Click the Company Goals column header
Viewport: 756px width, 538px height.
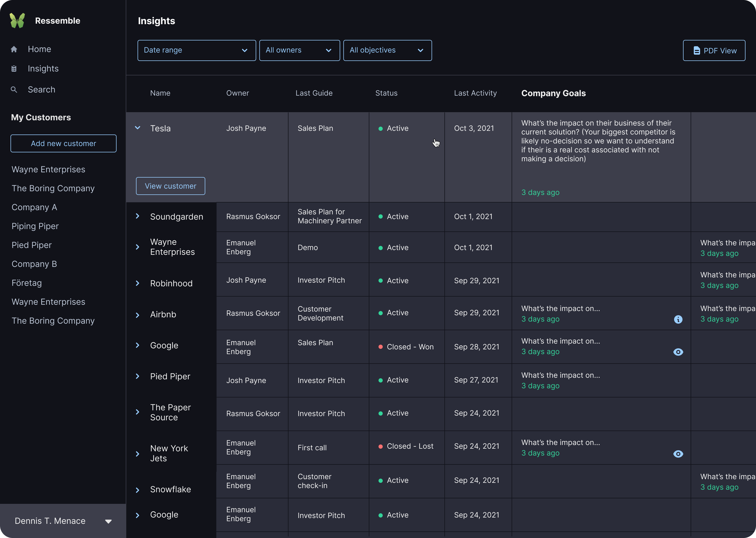pos(553,93)
